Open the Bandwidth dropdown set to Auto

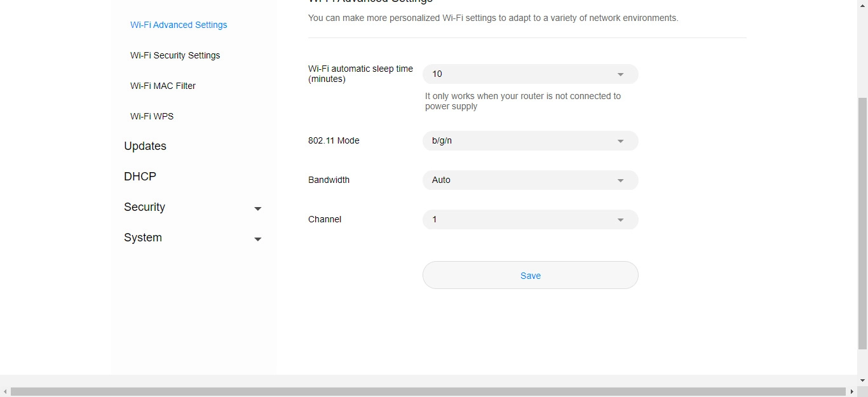pyautogui.click(x=530, y=180)
